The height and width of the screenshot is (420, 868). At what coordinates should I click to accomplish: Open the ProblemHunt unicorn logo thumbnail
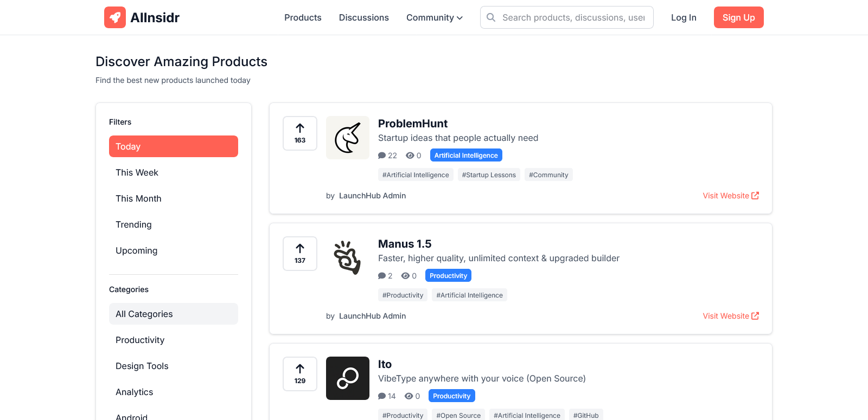(348, 138)
